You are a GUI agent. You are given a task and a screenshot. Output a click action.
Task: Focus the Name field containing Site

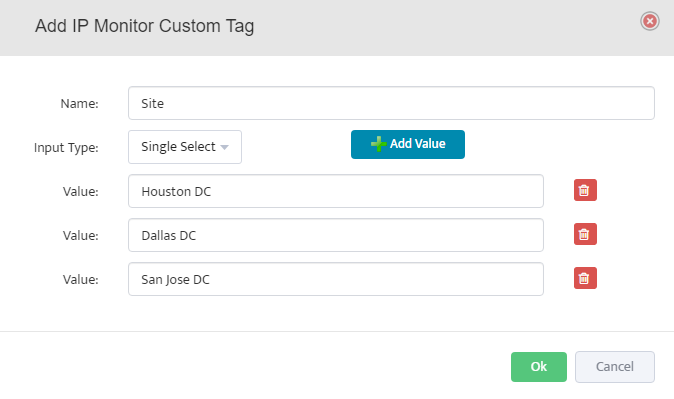391,103
